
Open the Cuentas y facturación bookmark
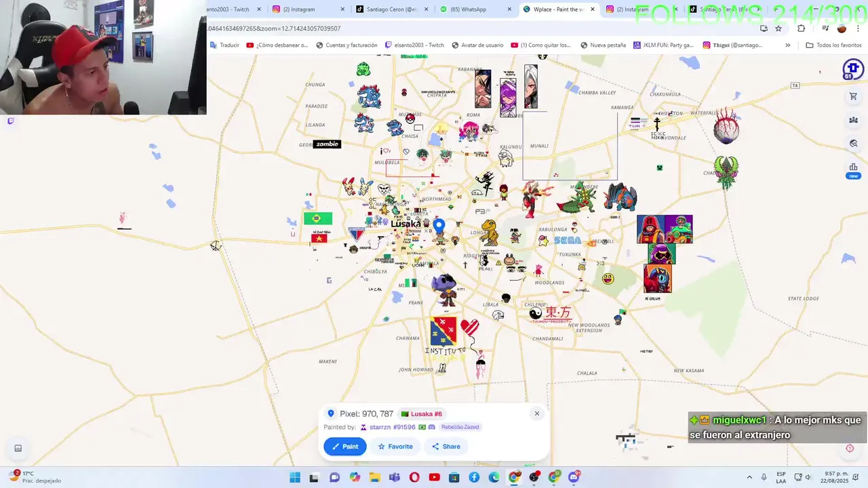tap(347, 45)
